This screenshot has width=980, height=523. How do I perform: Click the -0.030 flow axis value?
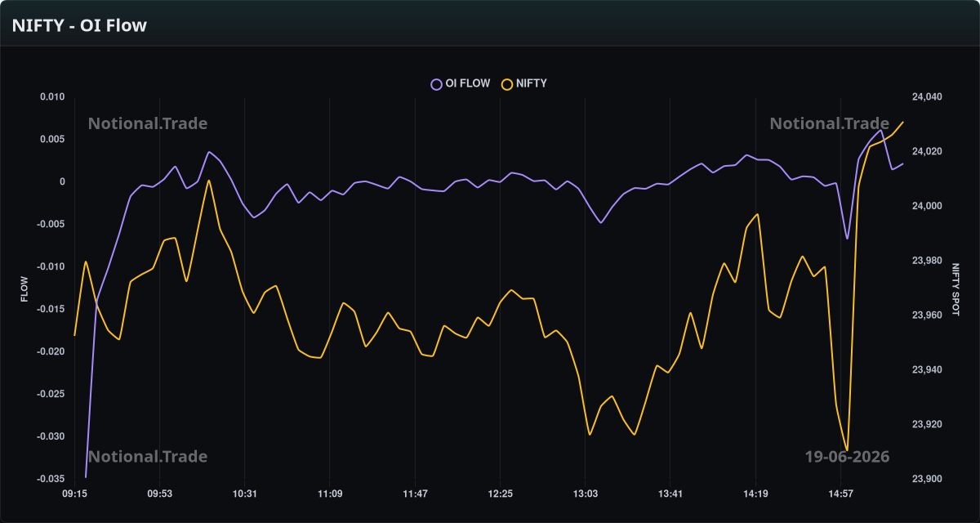click(x=51, y=436)
